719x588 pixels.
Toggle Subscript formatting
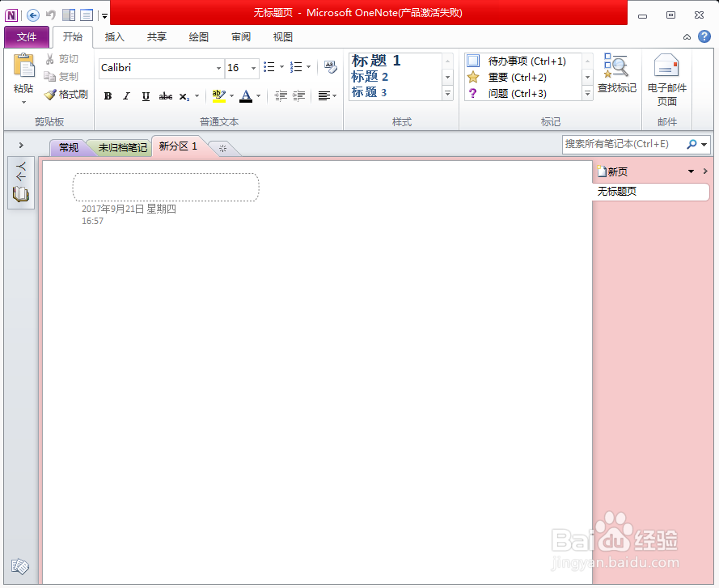click(184, 96)
